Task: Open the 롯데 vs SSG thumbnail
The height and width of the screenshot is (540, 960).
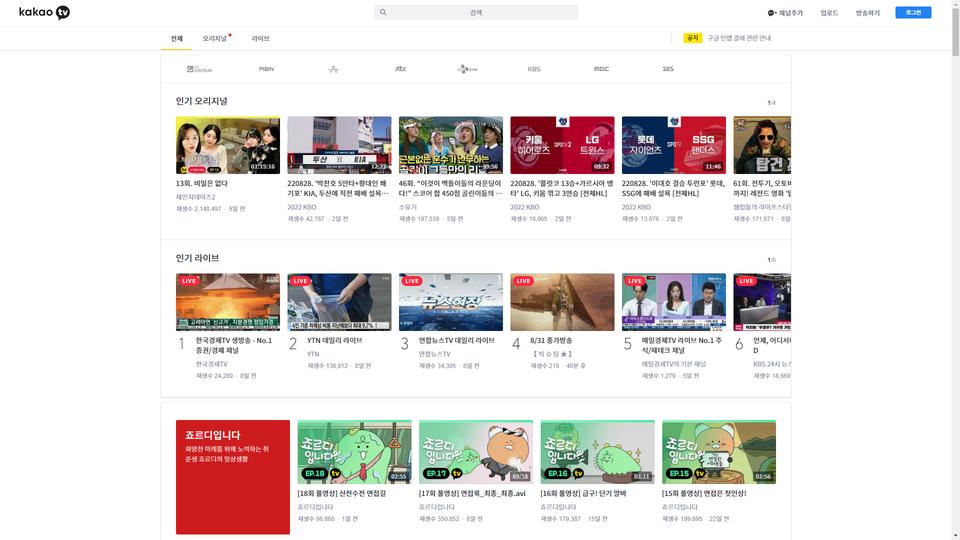Action: pyautogui.click(x=673, y=145)
